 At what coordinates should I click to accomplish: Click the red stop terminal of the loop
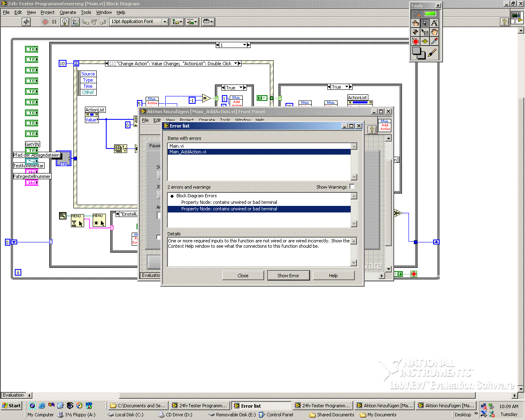click(414, 274)
